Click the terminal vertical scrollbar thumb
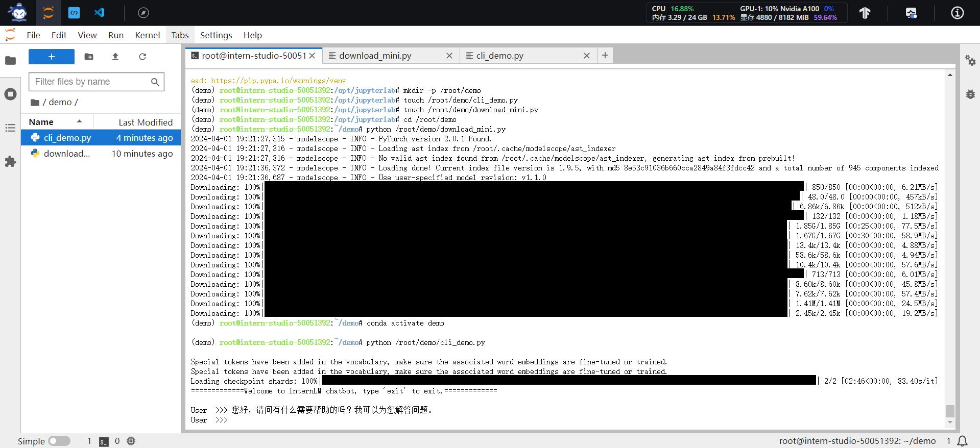This screenshot has width=980, height=448. (x=950, y=411)
